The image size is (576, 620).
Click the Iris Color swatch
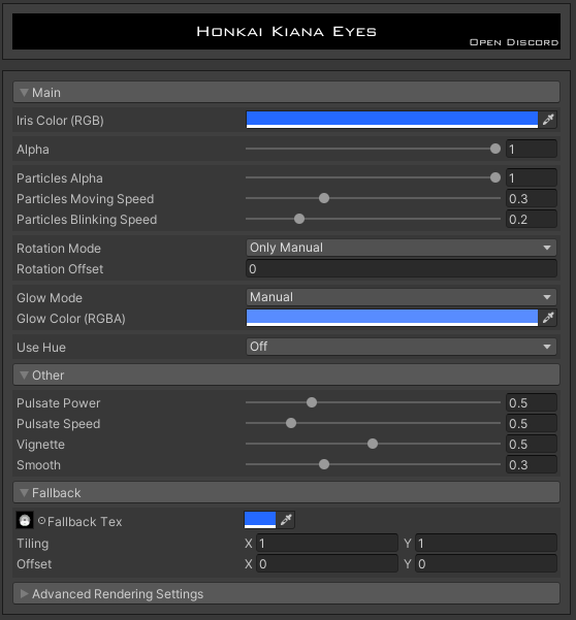[392, 119]
